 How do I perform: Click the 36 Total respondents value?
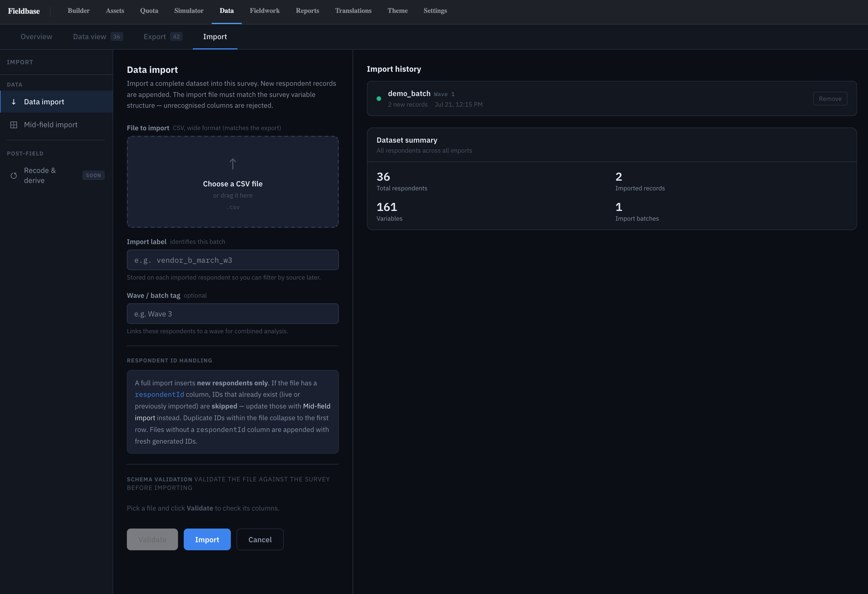click(383, 177)
